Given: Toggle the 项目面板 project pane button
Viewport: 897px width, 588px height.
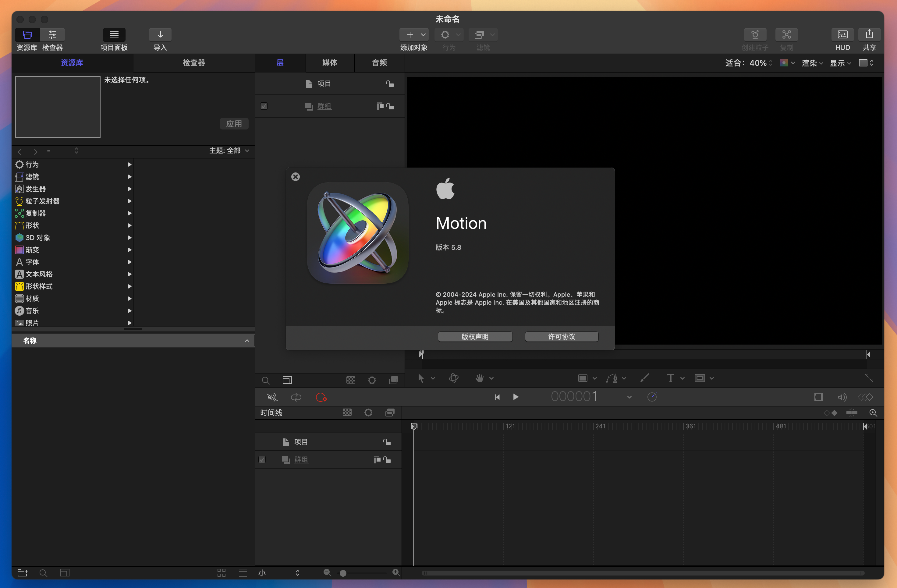Looking at the screenshot, I should pos(114,35).
